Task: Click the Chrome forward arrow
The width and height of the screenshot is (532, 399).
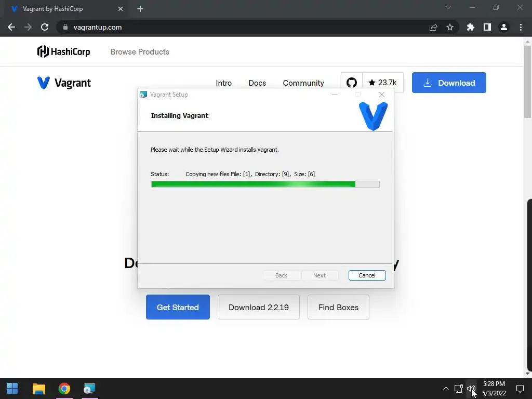Action: (x=28, y=27)
